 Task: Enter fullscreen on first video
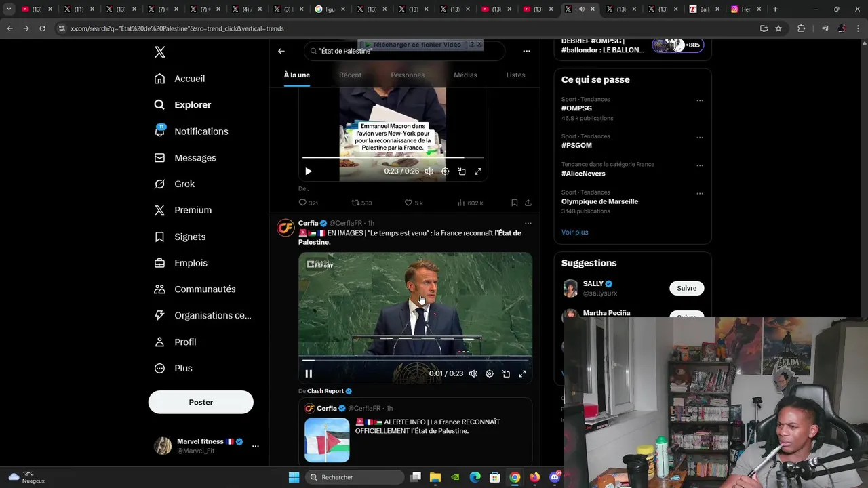478,171
